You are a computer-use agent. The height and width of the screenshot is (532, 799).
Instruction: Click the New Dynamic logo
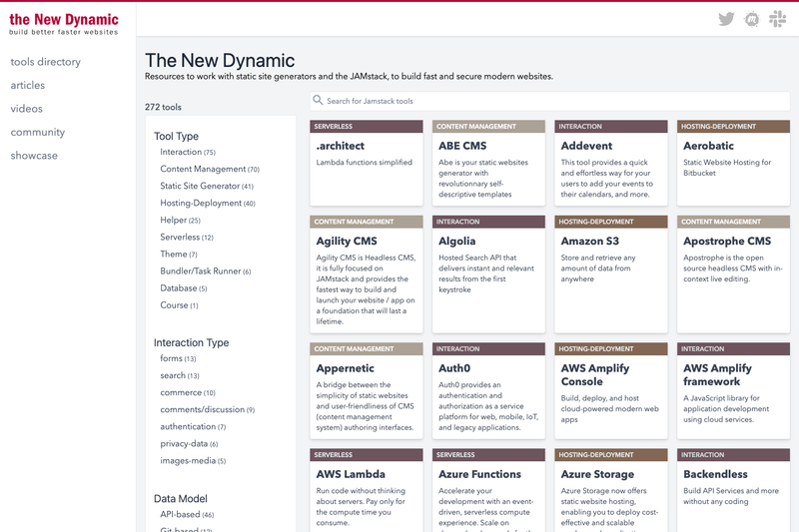pyautogui.click(x=64, y=23)
